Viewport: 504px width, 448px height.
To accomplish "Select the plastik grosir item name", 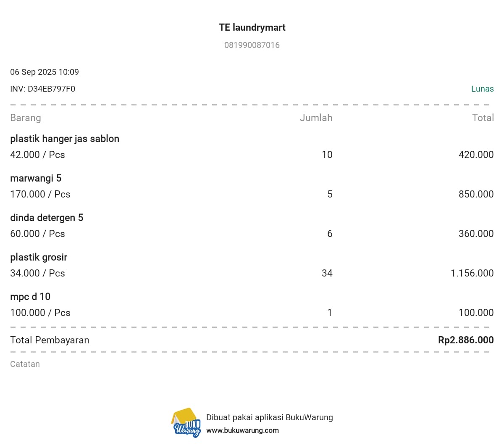I will [39, 257].
